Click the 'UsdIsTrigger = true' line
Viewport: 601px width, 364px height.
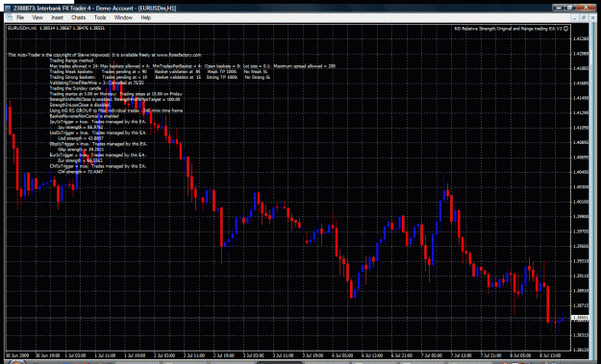coord(98,133)
